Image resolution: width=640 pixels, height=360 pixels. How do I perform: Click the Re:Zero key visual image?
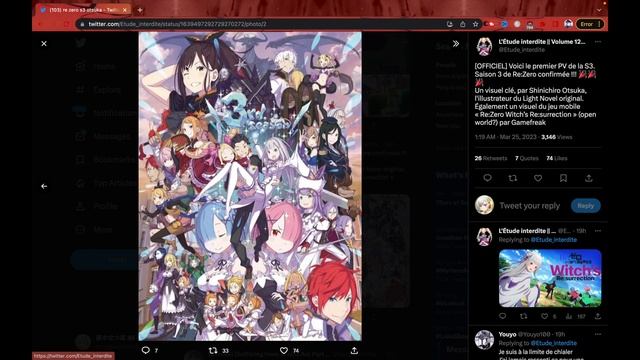coord(250,186)
